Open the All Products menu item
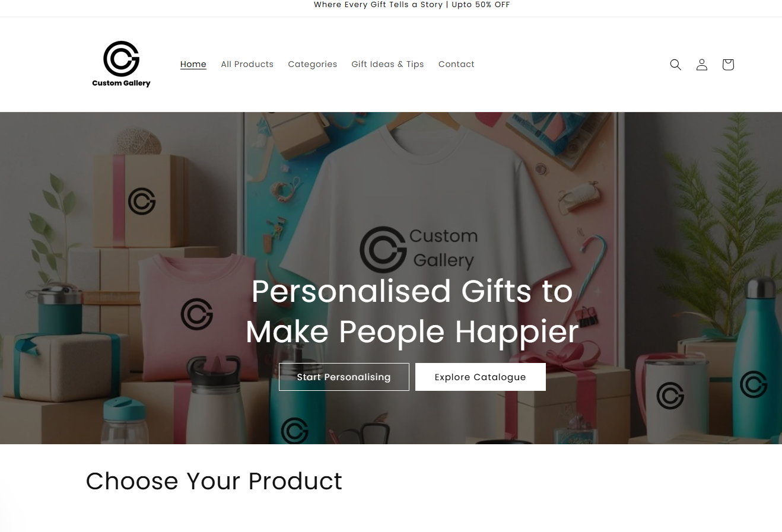Viewport: 782px width, 532px height. [247, 64]
